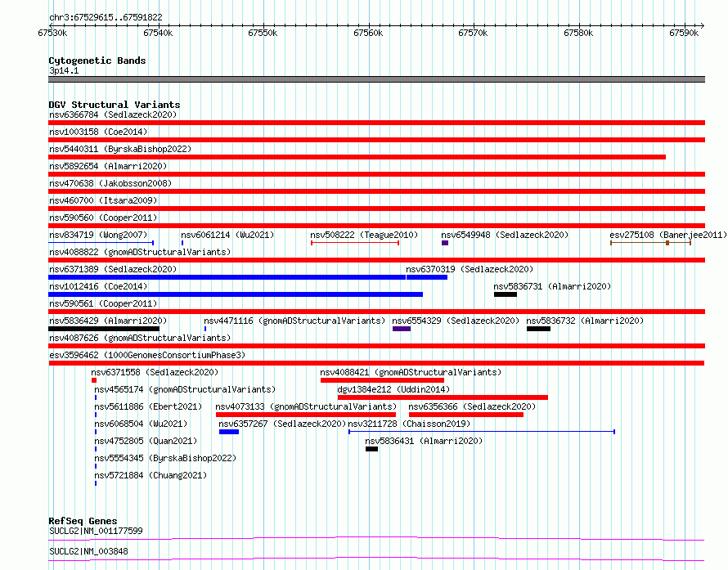Click the red nsv4088421 (gnomADStructuralVariants) bar
This screenshot has width=728, height=570.
(x=382, y=380)
